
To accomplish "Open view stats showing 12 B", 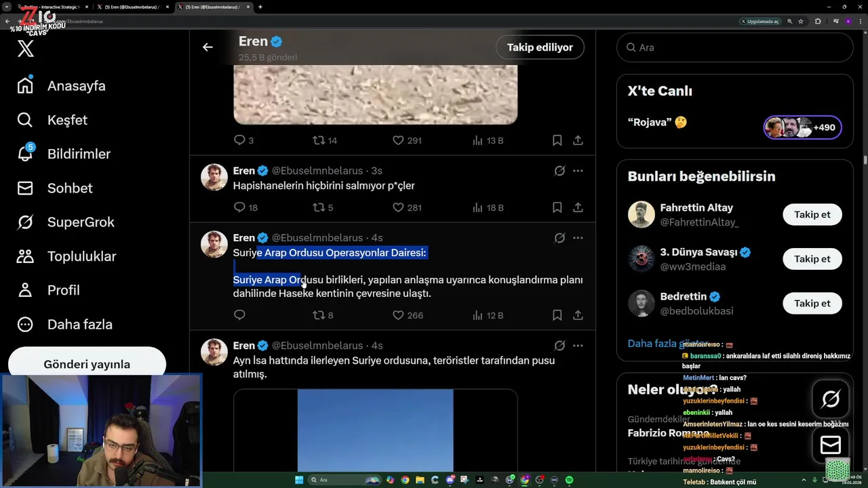I will [488, 315].
